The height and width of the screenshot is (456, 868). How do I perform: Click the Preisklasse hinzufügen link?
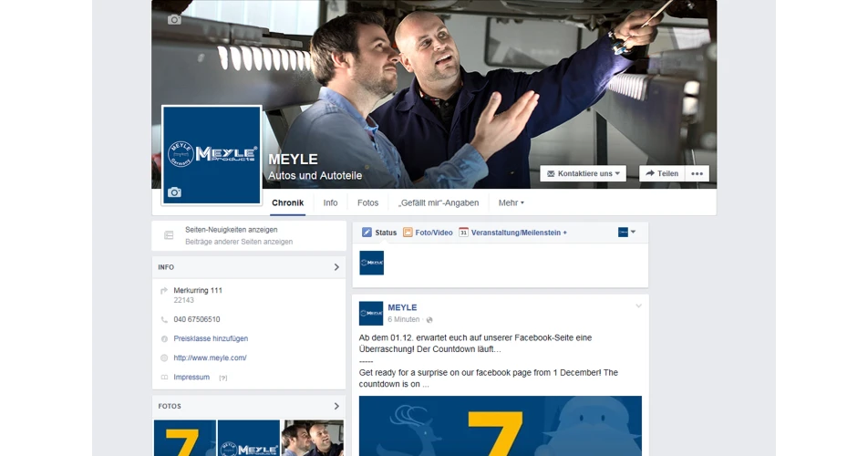pos(211,338)
